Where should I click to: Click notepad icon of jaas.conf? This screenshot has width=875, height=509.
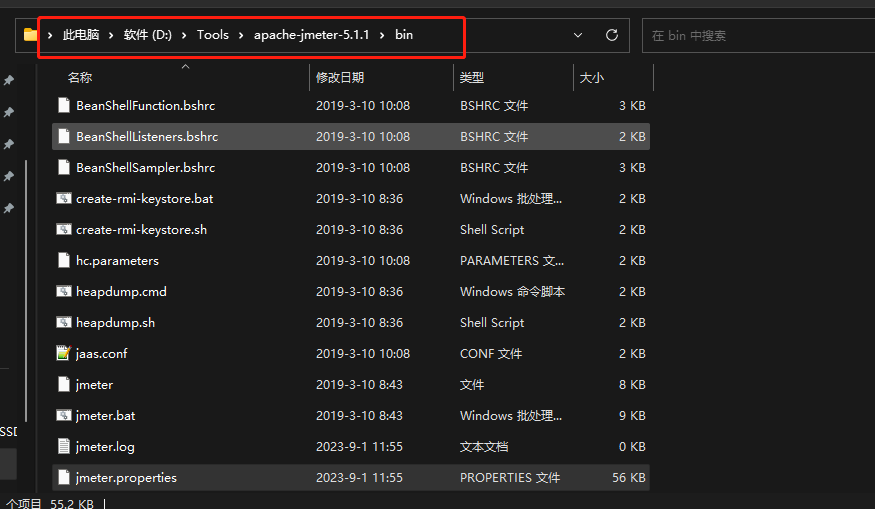point(64,353)
